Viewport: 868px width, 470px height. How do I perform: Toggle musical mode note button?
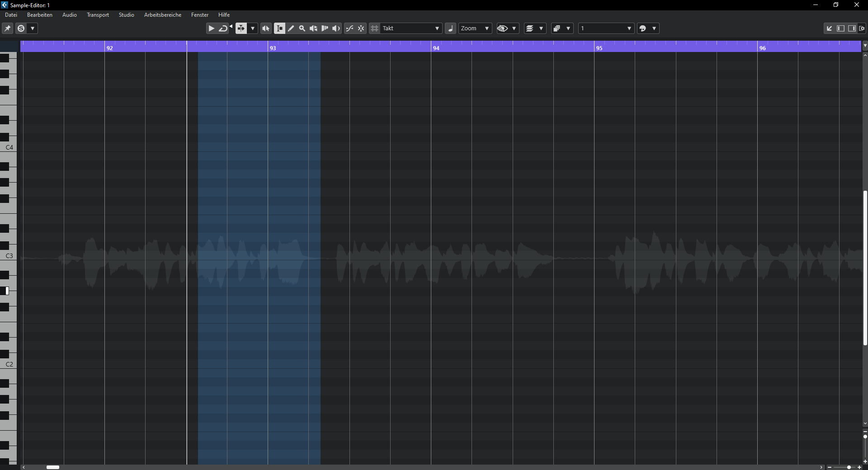point(451,28)
